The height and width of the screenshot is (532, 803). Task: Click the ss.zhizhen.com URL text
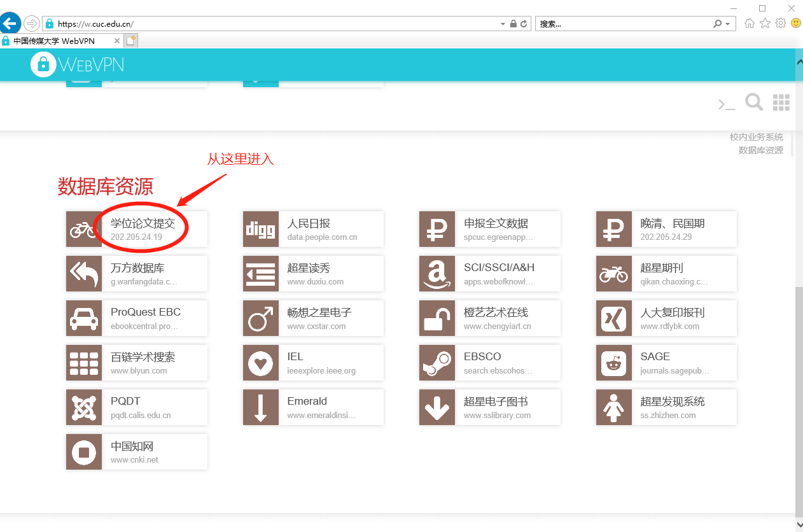[x=668, y=416]
